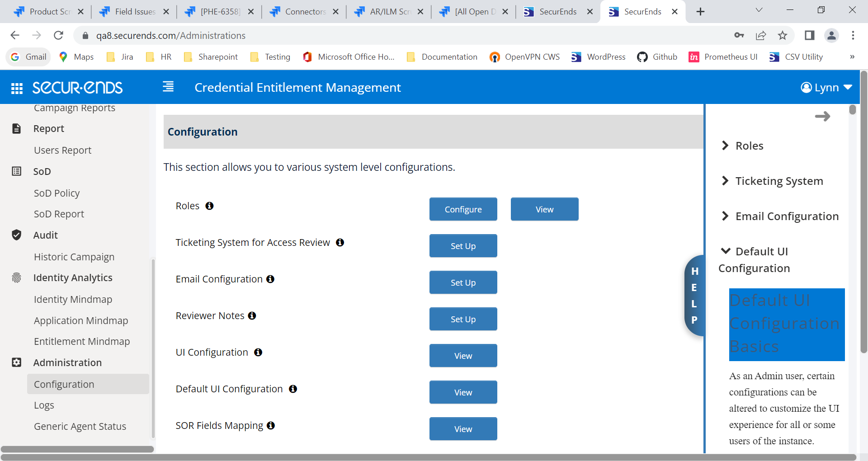This screenshot has height=461, width=868.
Task: Click the HELP tab on the right edge
Action: coord(695,295)
